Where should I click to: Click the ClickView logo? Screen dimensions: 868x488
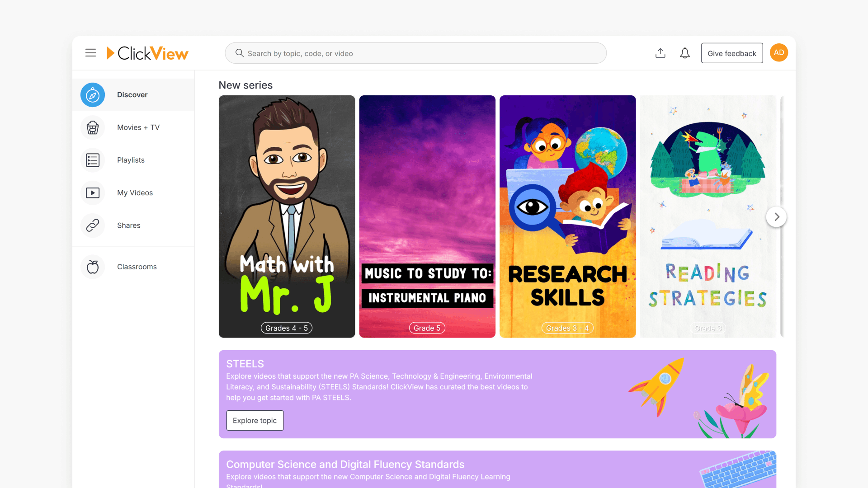pos(147,53)
